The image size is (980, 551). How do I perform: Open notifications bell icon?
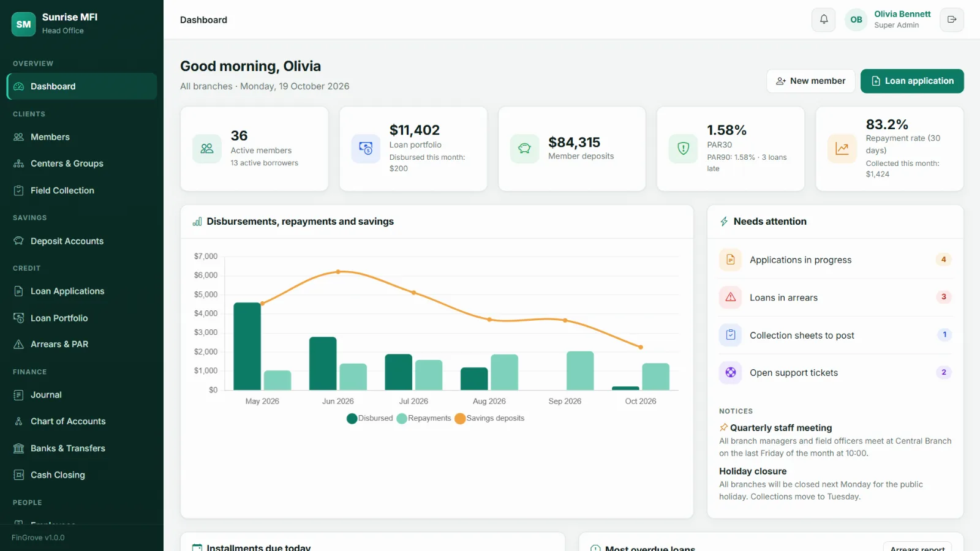(x=824, y=20)
